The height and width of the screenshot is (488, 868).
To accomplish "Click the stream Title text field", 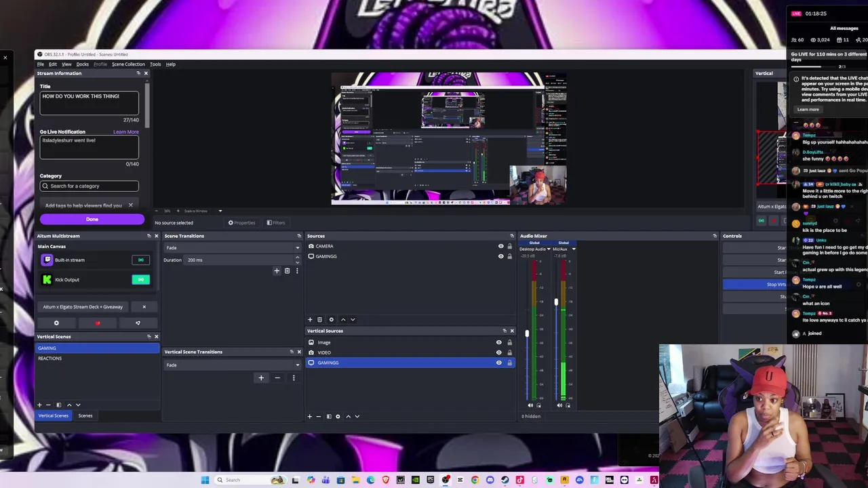I will pos(89,103).
